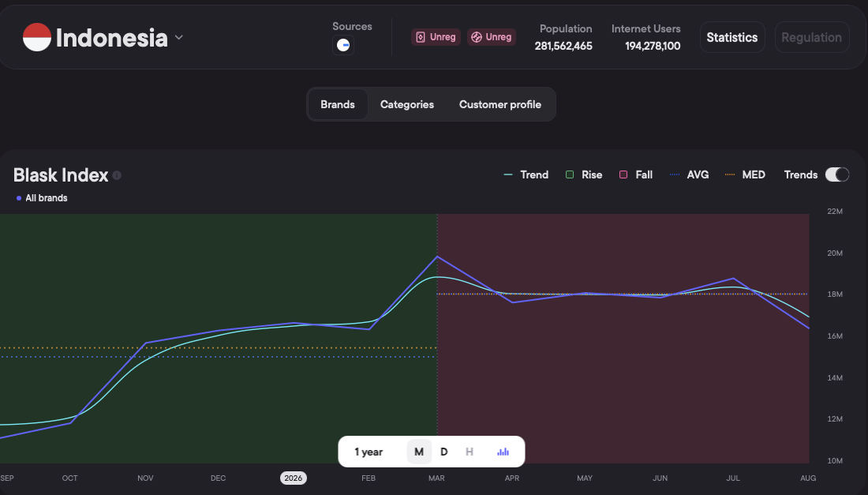Select daily D granularity
868x495 pixels.
tap(444, 452)
